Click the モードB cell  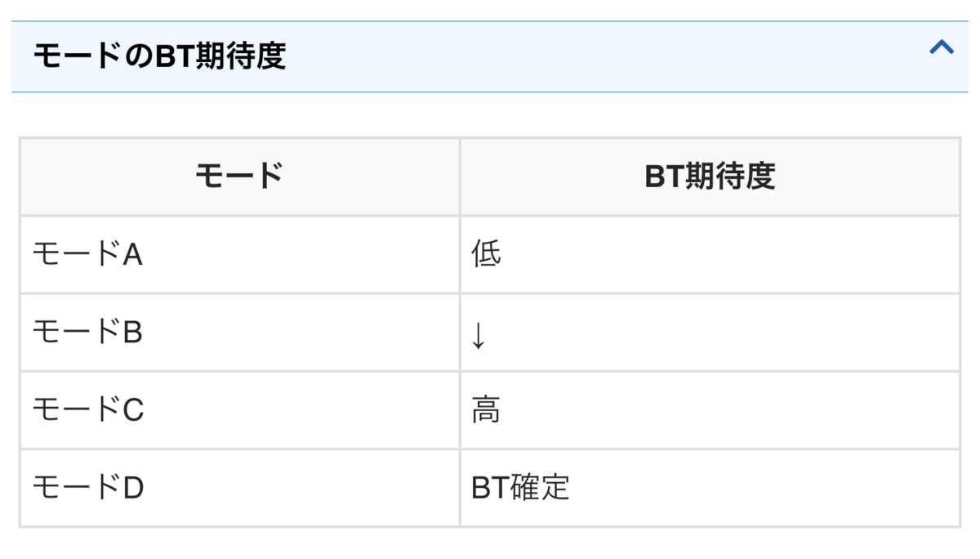tap(239, 333)
